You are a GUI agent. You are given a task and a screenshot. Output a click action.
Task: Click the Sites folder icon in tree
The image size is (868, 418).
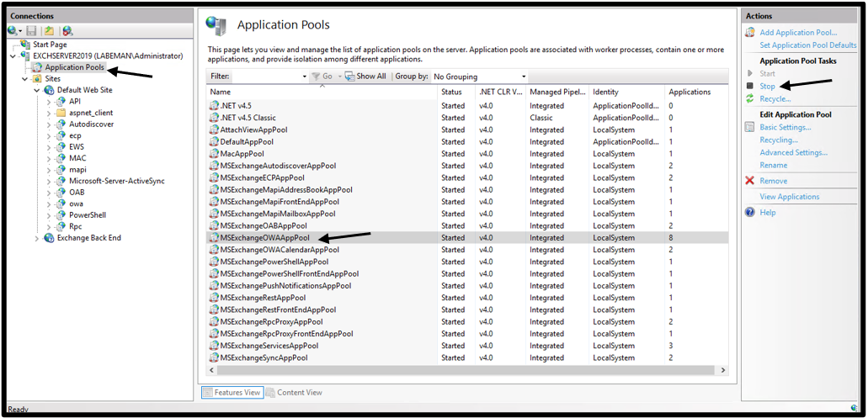[37, 79]
